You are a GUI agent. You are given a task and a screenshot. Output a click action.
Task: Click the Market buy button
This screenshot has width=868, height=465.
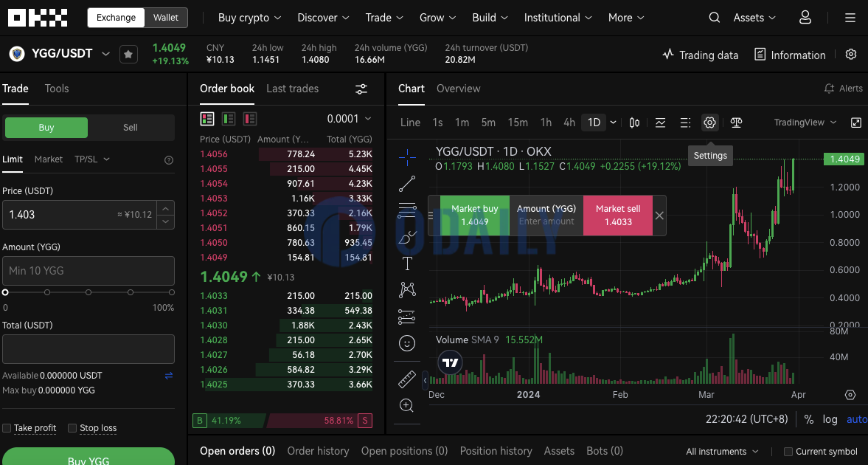(x=474, y=216)
